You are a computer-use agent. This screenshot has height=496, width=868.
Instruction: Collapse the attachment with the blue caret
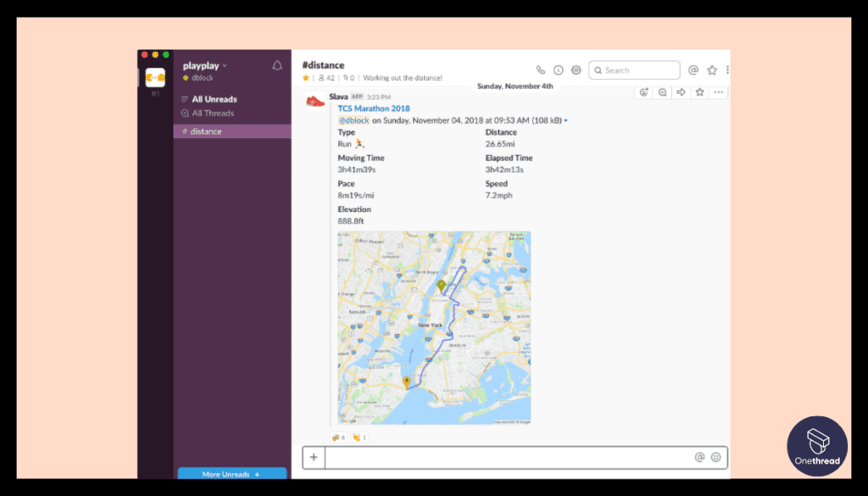565,120
